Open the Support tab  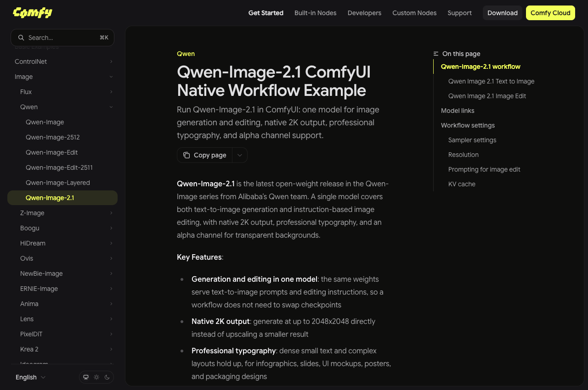(460, 13)
